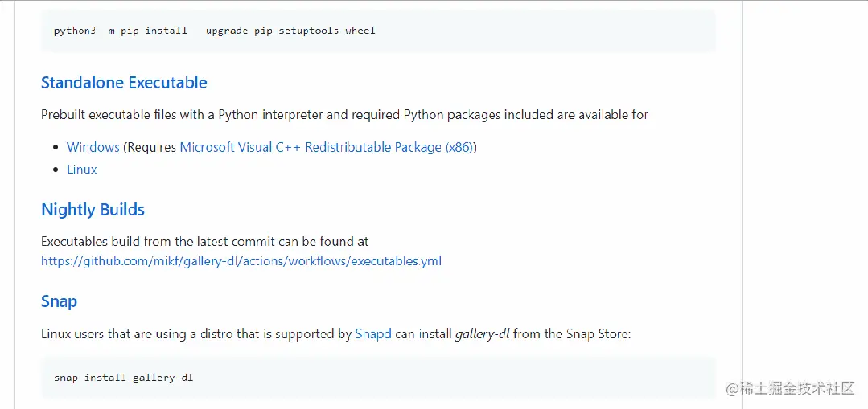Open the Linux executable link

[81, 170]
